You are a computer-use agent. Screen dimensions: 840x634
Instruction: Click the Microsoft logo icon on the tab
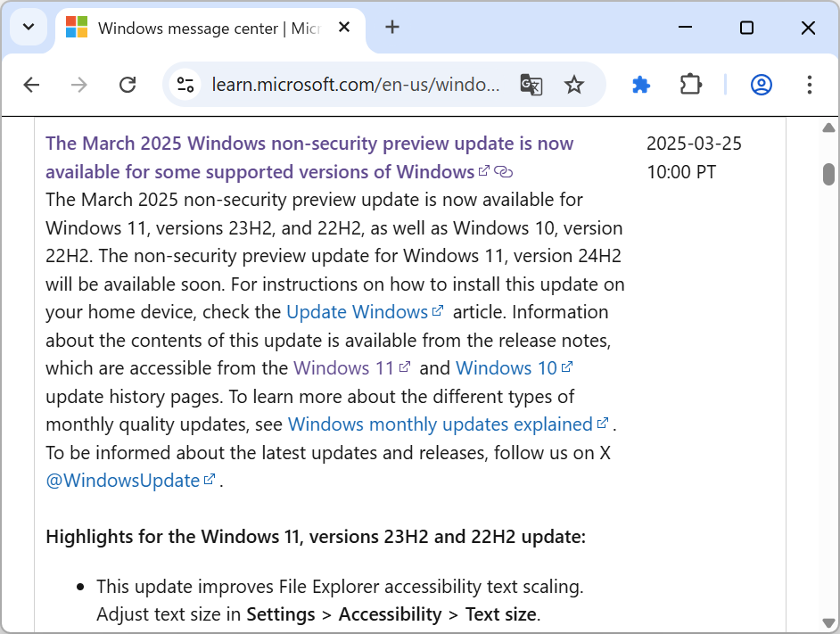(x=76, y=28)
